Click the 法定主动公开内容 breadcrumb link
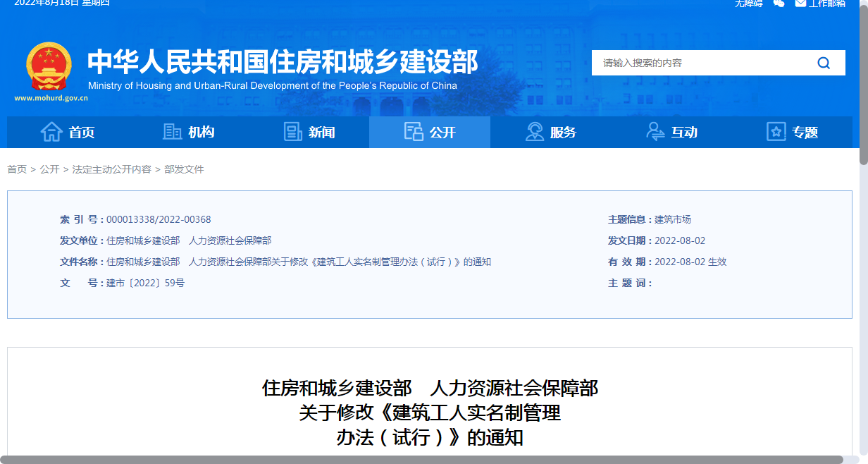Image resolution: width=868 pixels, height=464 pixels. click(x=111, y=169)
